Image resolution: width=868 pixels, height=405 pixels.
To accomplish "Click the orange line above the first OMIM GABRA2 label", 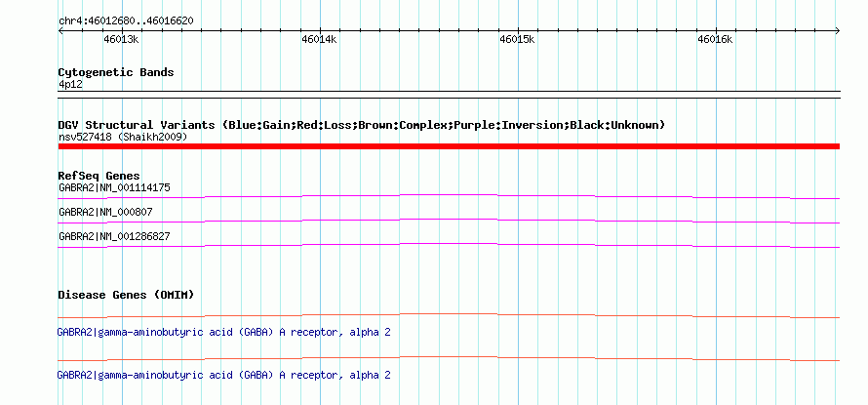I will [449, 316].
